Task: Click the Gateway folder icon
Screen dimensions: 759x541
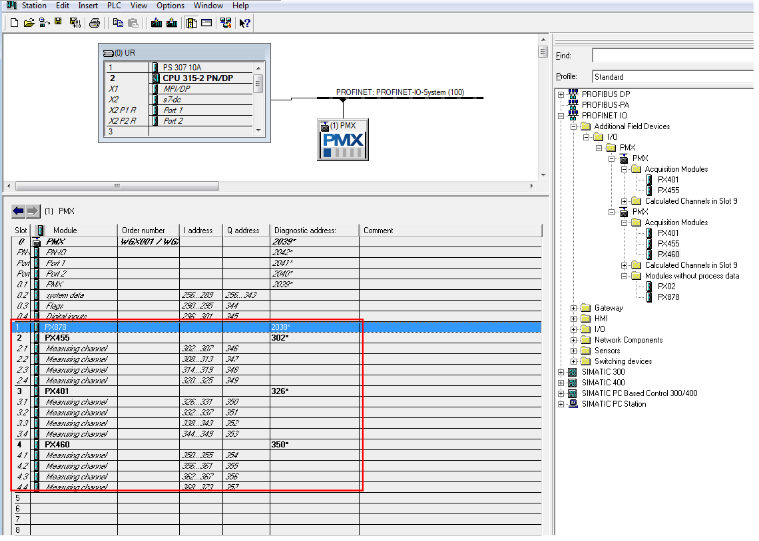Action: click(586, 308)
